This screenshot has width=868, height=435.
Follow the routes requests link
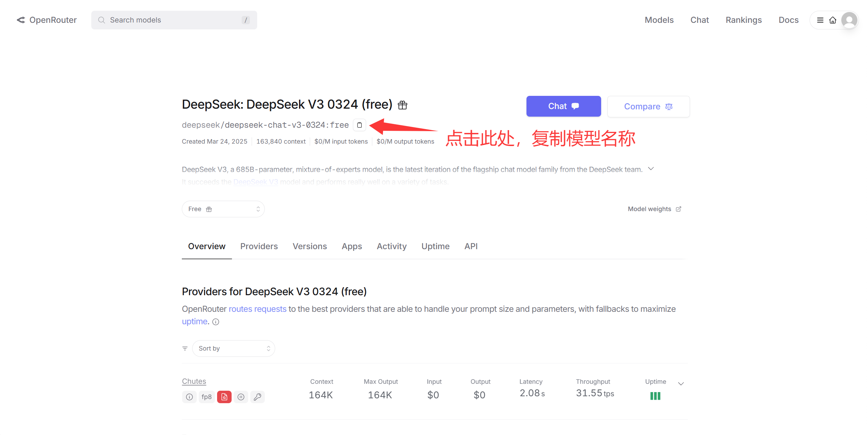coord(258,309)
